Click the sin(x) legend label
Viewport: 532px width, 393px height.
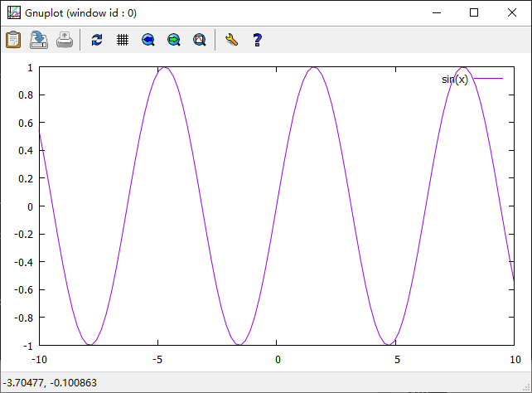coord(455,80)
